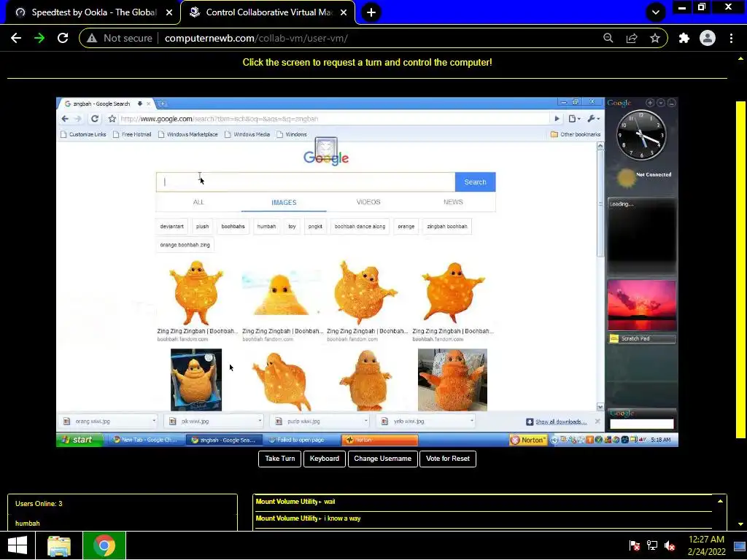This screenshot has height=560, width=747.
Task: Click the Google sidebar add plus icon
Action: [x=650, y=103]
